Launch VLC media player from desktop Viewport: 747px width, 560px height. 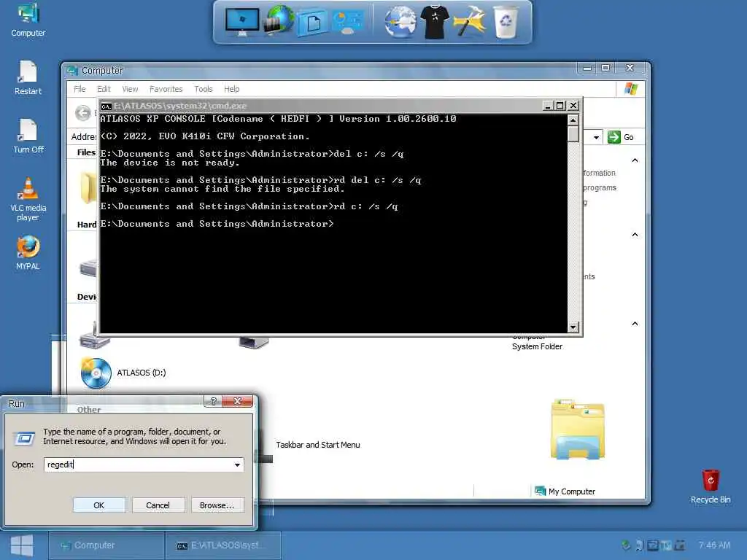coord(28,199)
